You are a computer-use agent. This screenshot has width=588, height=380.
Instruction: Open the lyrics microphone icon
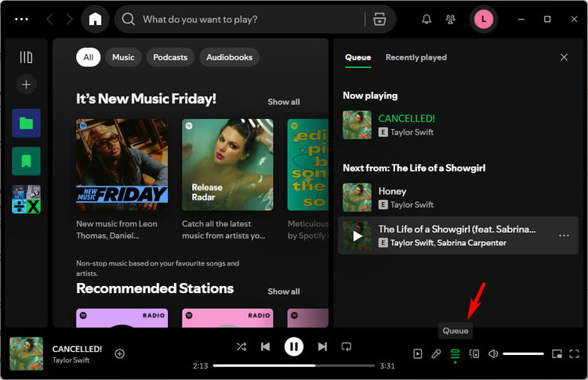coord(437,354)
